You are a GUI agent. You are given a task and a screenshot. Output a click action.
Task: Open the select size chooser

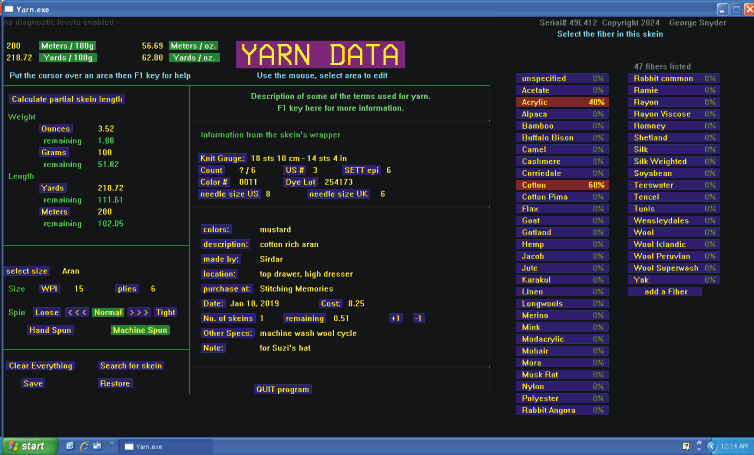(x=27, y=271)
